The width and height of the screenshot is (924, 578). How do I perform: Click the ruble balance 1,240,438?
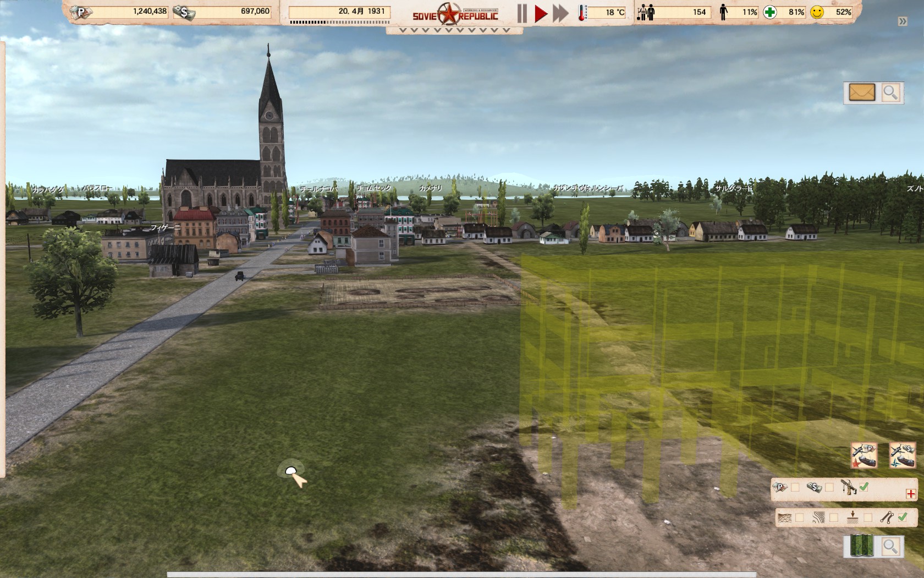pyautogui.click(x=150, y=11)
